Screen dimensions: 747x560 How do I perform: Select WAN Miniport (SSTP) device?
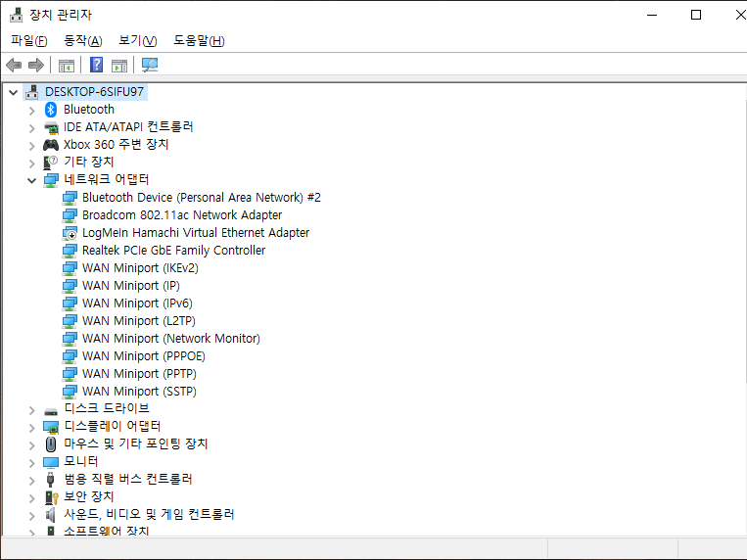tap(139, 392)
